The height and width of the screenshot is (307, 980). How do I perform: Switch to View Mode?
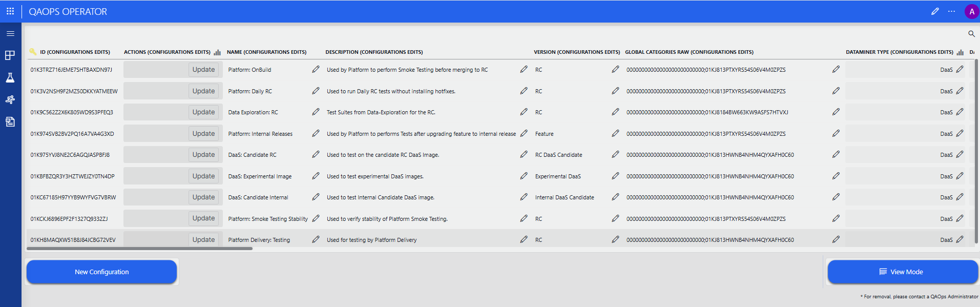tap(902, 272)
